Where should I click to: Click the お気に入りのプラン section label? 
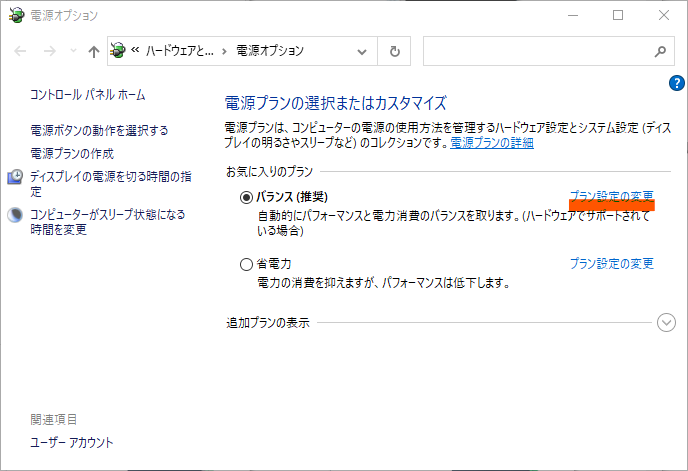click(269, 172)
